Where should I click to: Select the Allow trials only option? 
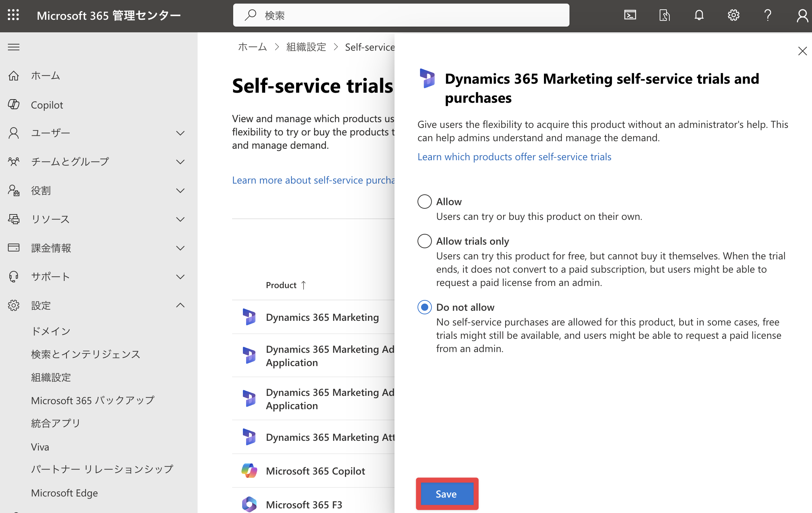click(424, 241)
